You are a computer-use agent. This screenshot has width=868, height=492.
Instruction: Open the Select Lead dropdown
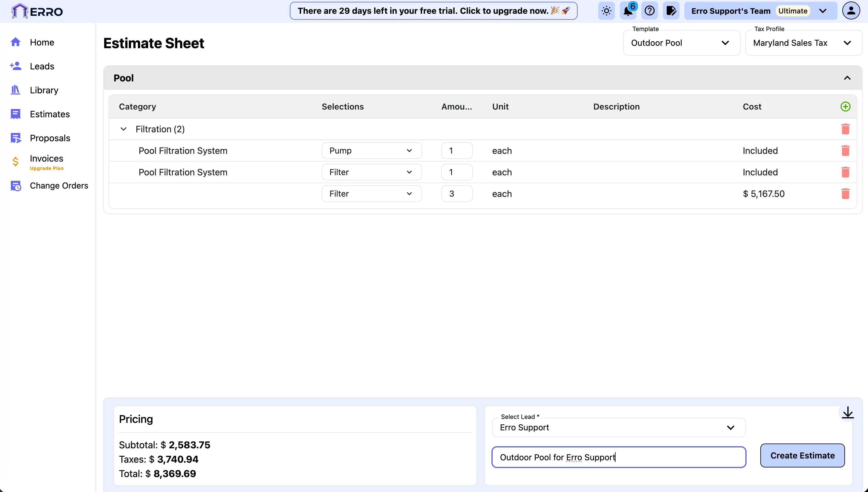click(x=618, y=427)
